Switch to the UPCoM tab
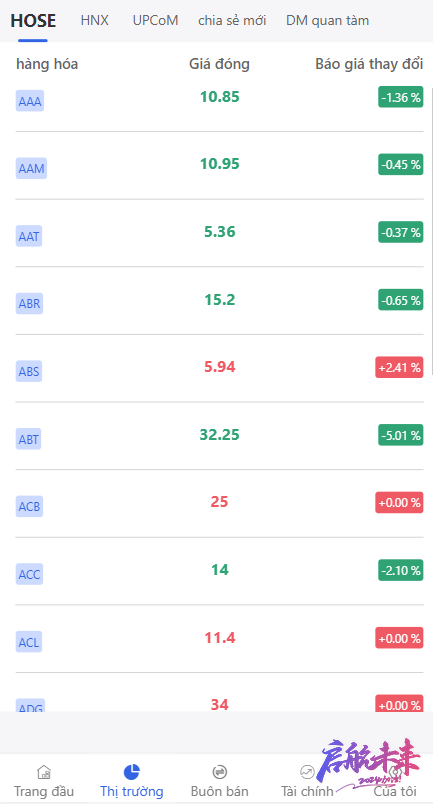Image resolution: width=433 pixels, height=804 pixels. coord(155,21)
